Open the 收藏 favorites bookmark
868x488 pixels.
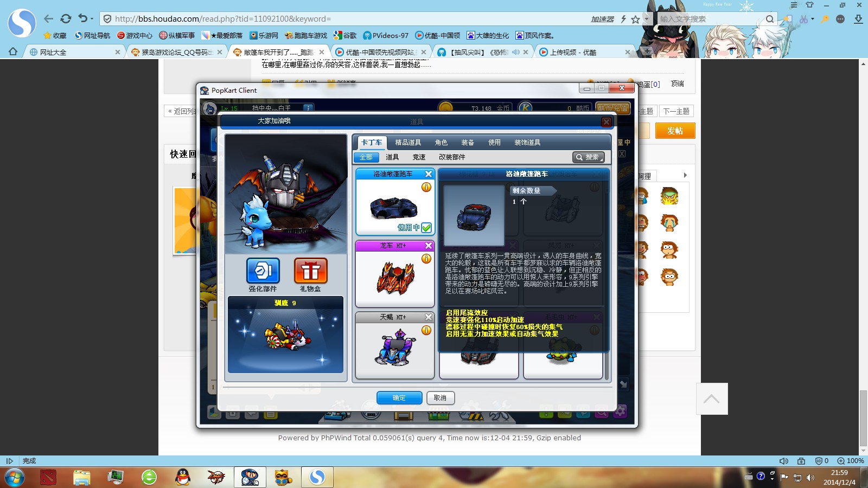pyautogui.click(x=55, y=35)
